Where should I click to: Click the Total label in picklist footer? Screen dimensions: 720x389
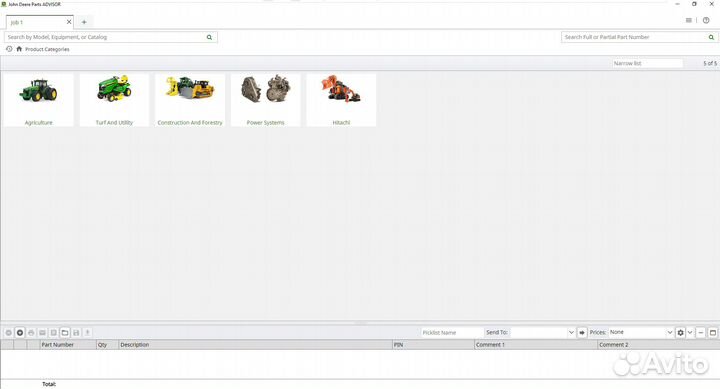click(x=49, y=384)
